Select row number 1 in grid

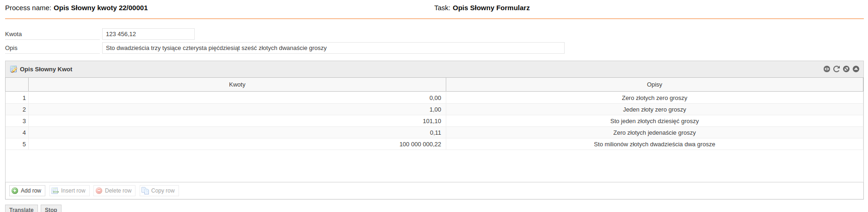[x=17, y=98]
